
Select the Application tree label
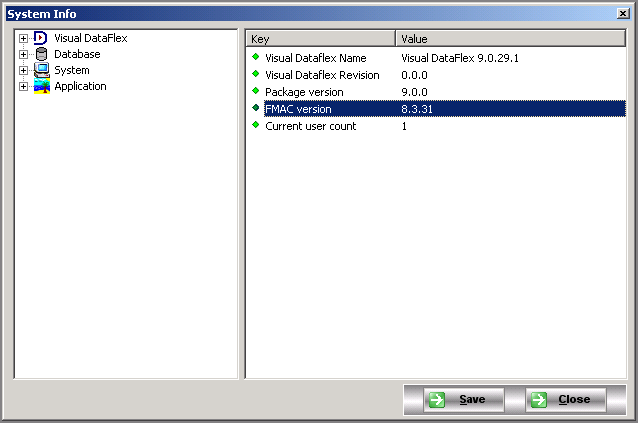(x=80, y=86)
